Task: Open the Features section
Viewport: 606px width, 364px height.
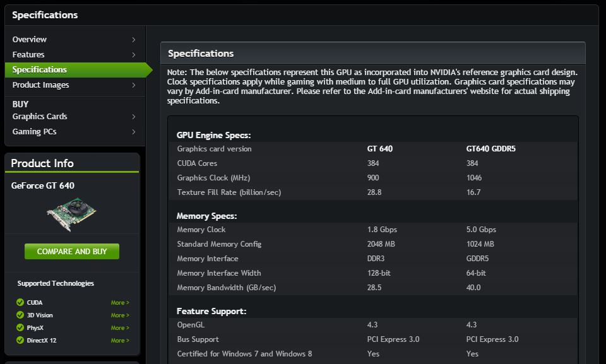Action: click(x=28, y=55)
